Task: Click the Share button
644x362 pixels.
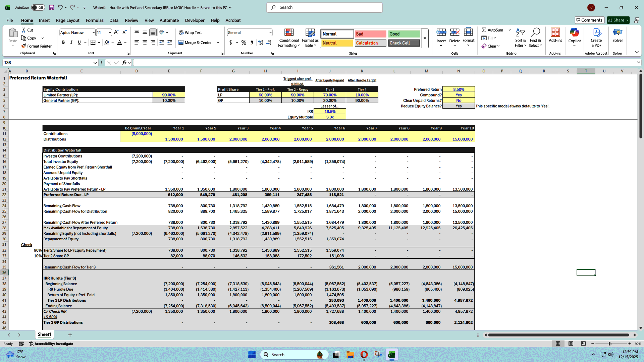Action: (617, 20)
